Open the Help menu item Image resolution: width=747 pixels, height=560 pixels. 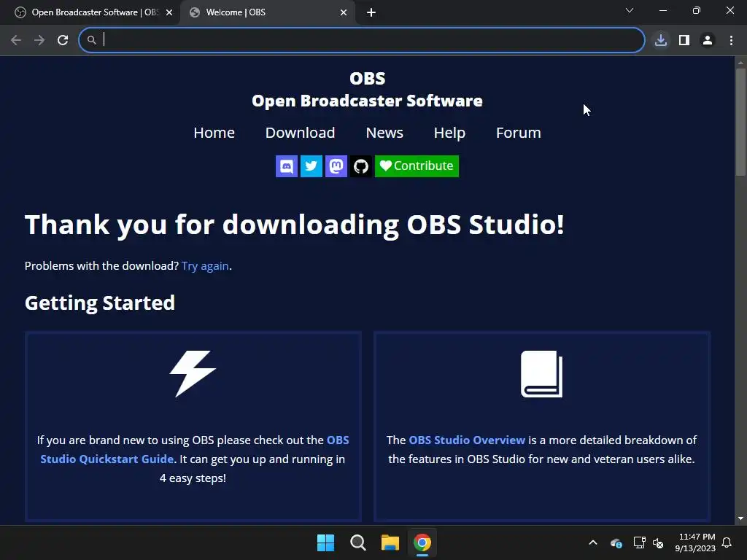pyautogui.click(x=449, y=133)
